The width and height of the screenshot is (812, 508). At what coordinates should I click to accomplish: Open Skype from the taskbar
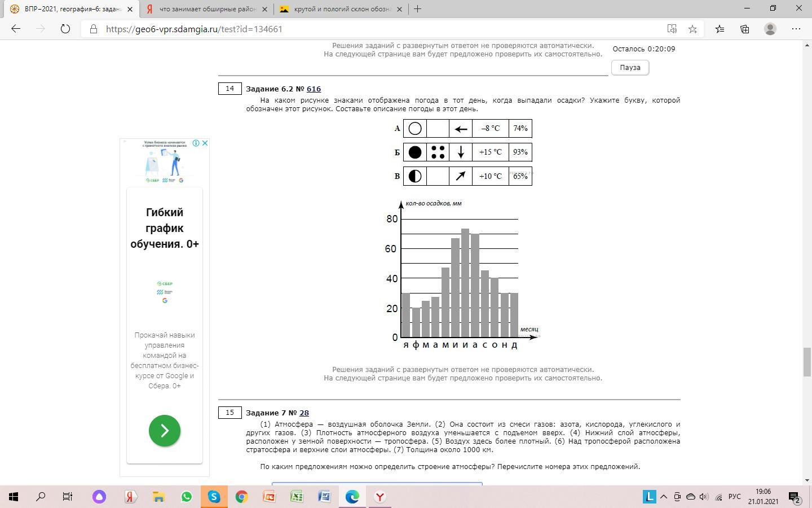(214, 497)
